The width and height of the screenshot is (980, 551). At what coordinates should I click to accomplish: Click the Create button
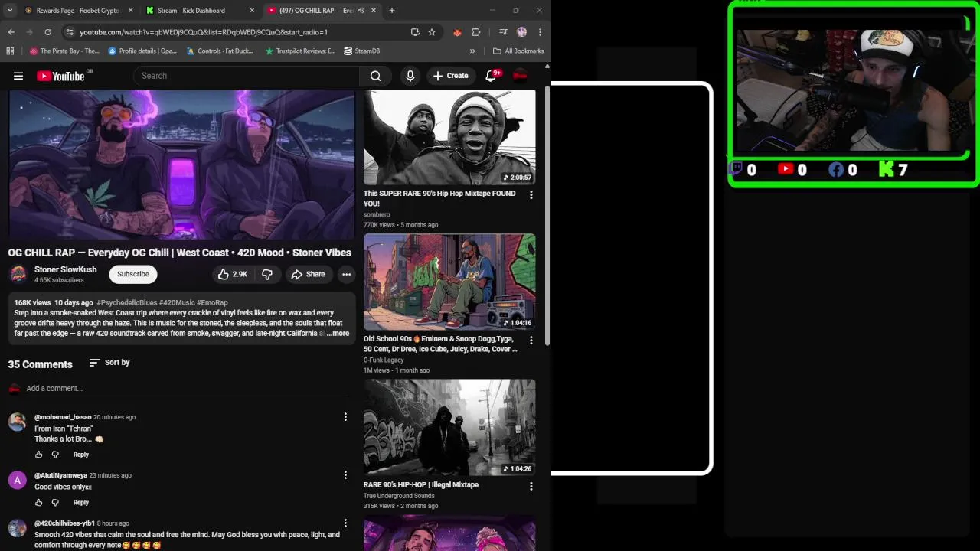(450, 76)
